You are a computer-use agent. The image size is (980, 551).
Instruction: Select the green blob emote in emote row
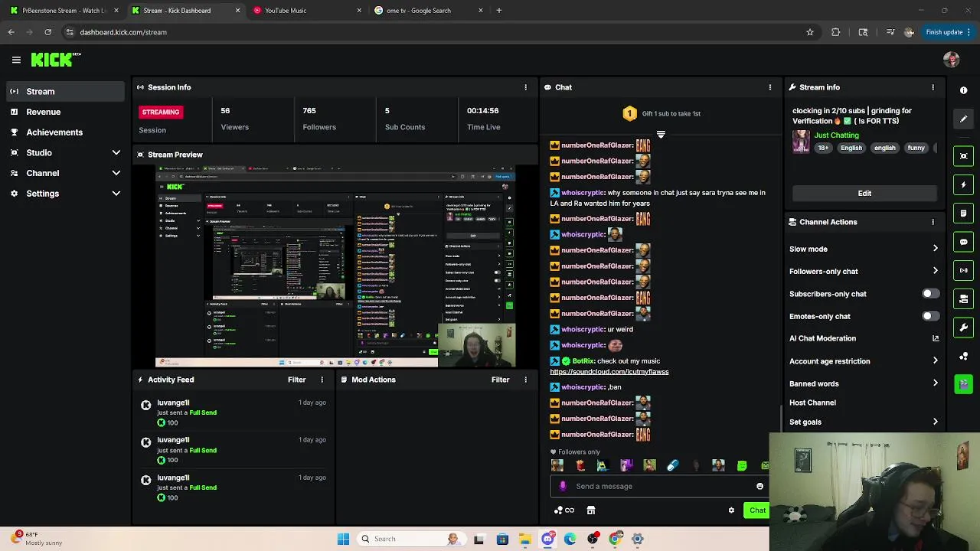point(741,465)
